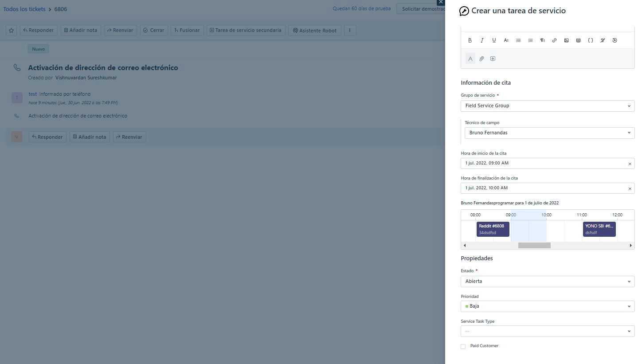Clear the Hora de inicio field with the X
The image size is (642, 364).
click(630, 163)
